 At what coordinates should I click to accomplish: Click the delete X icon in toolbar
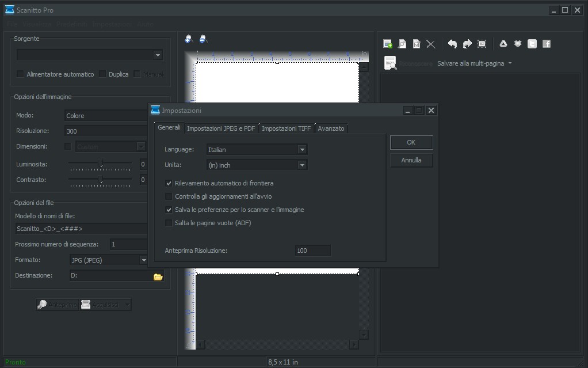pyautogui.click(x=431, y=44)
